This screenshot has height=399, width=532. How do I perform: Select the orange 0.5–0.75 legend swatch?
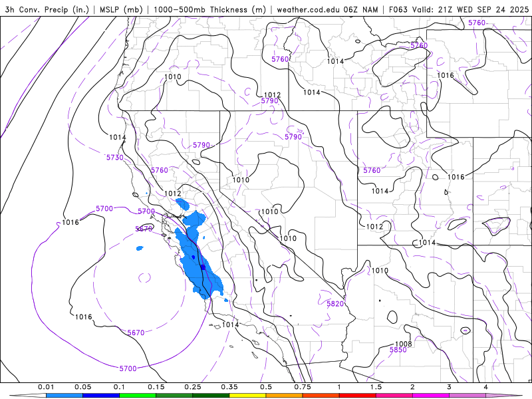(x=285, y=396)
